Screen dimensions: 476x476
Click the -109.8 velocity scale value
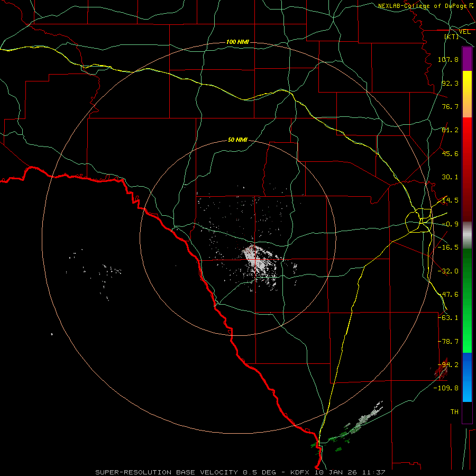click(446, 388)
